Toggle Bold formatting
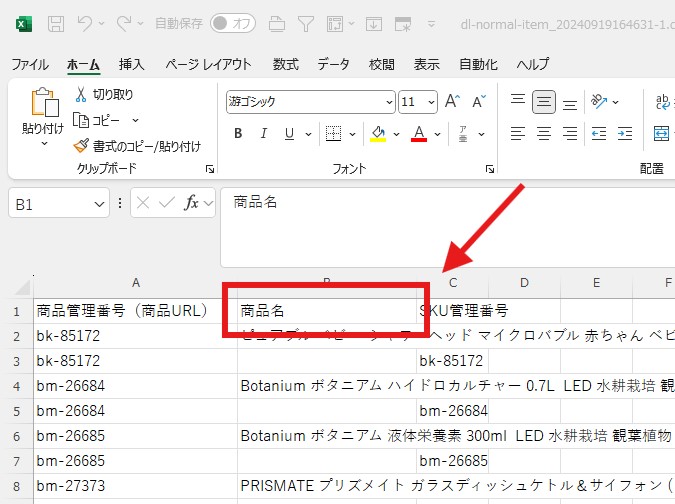This screenshot has width=675, height=504. [x=238, y=134]
